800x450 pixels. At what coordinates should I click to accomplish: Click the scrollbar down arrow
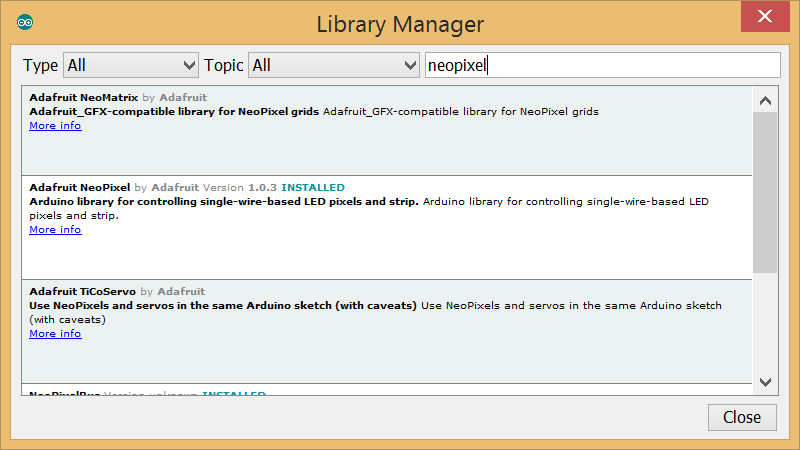[765, 382]
